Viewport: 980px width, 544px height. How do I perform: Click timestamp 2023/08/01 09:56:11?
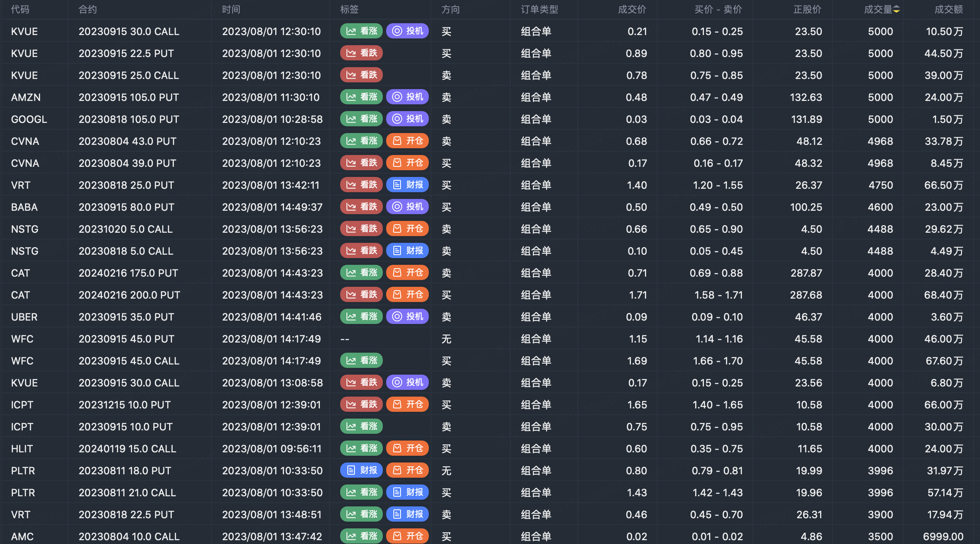pyautogui.click(x=272, y=449)
